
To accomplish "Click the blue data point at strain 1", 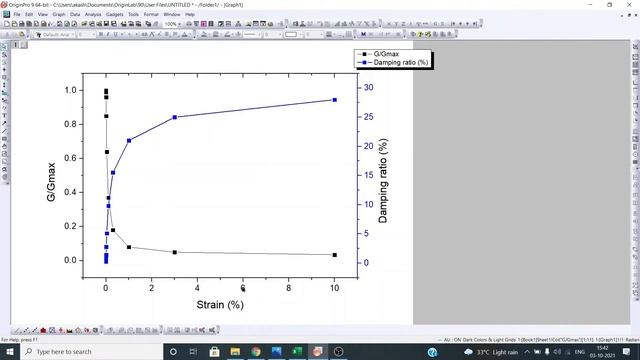I will pos(129,141).
